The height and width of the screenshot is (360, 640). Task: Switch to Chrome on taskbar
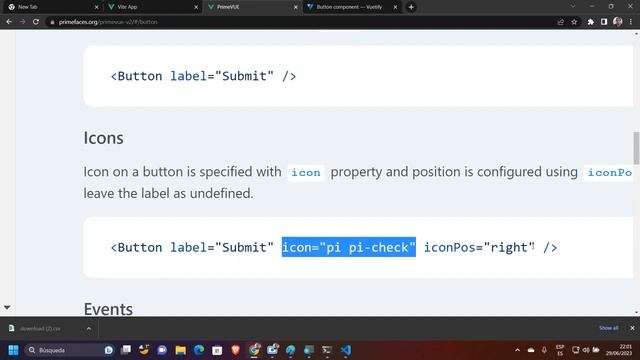(x=254, y=350)
